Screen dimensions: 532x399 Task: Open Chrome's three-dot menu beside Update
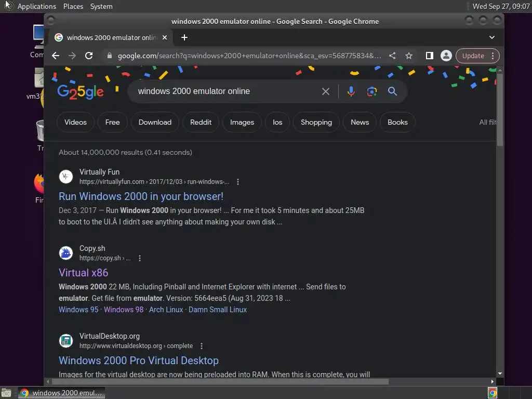coord(493,56)
